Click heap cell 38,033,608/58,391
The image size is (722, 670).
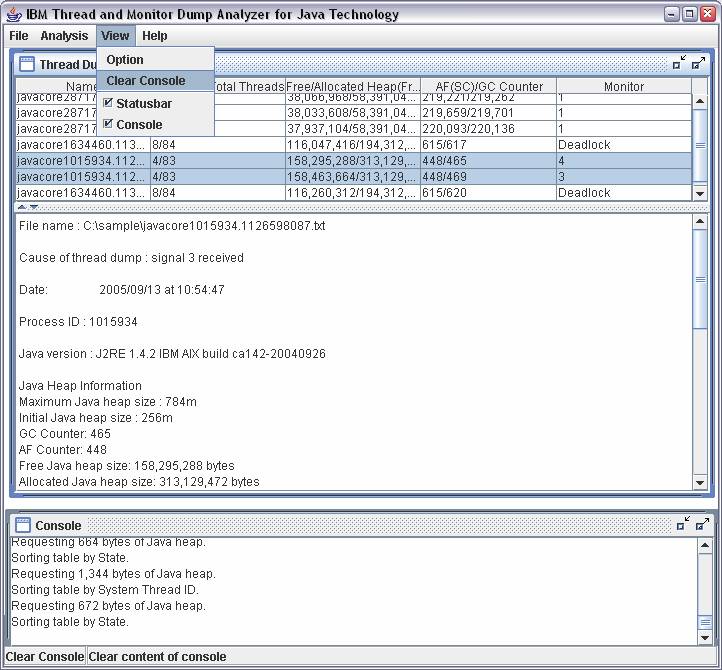[x=353, y=113]
